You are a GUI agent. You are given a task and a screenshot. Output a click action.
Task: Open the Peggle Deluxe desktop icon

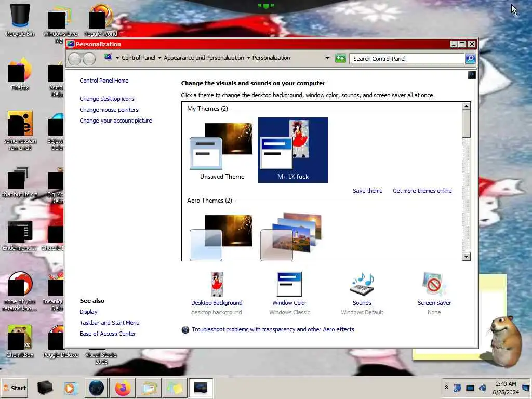(x=60, y=341)
